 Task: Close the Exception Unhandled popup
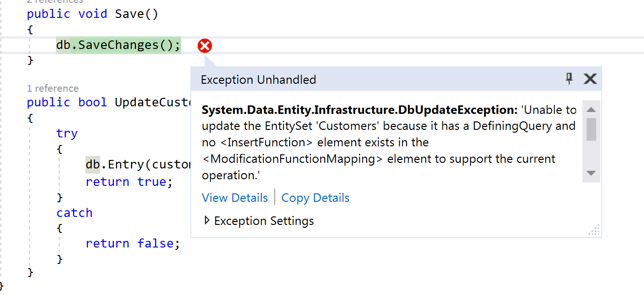[590, 79]
